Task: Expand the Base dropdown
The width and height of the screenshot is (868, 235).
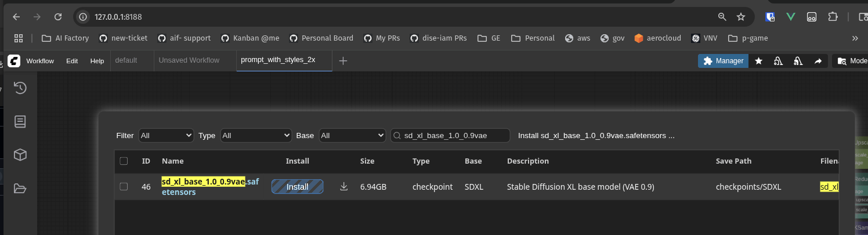Action: 352,135
